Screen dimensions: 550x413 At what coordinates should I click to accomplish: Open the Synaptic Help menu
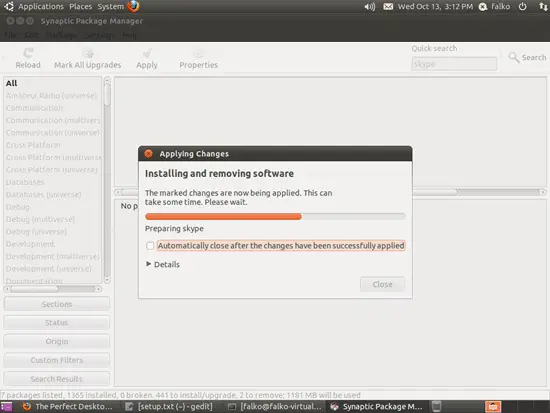point(129,35)
